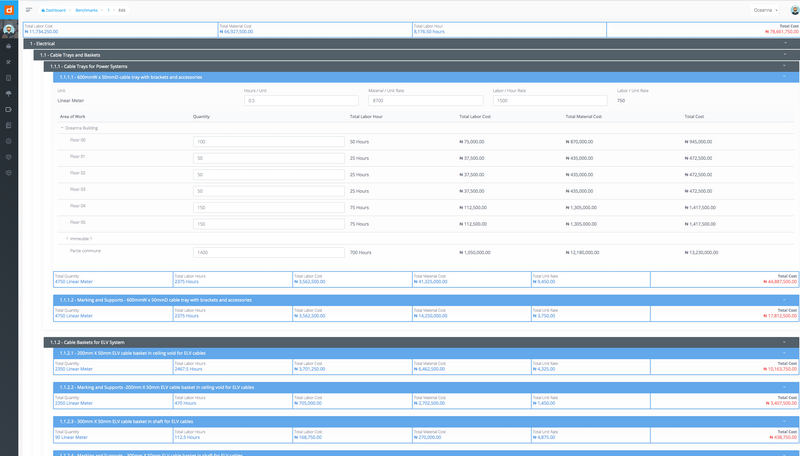
Task: Edit Floor 01 quantity field
Action: click(x=269, y=158)
